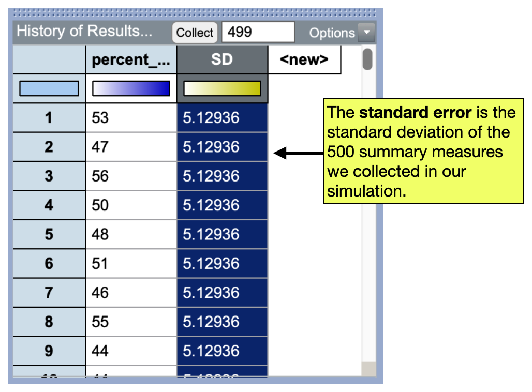Select row number 1 in the table

48,117
